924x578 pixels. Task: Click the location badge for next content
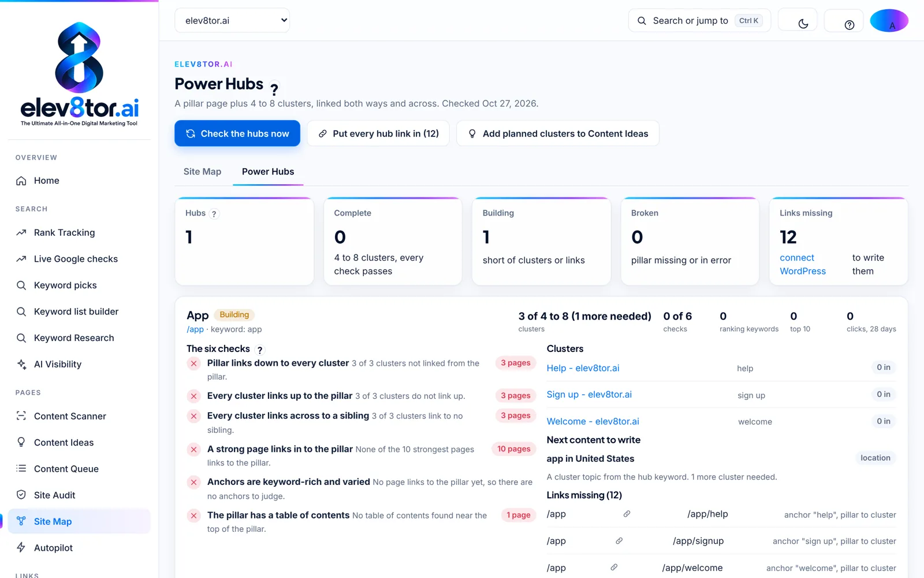pos(875,458)
